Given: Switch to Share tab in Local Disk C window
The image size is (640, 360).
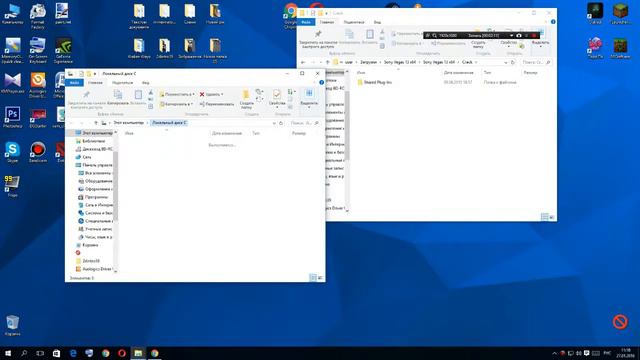Looking at the screenshot, I should tap(122, 82).
